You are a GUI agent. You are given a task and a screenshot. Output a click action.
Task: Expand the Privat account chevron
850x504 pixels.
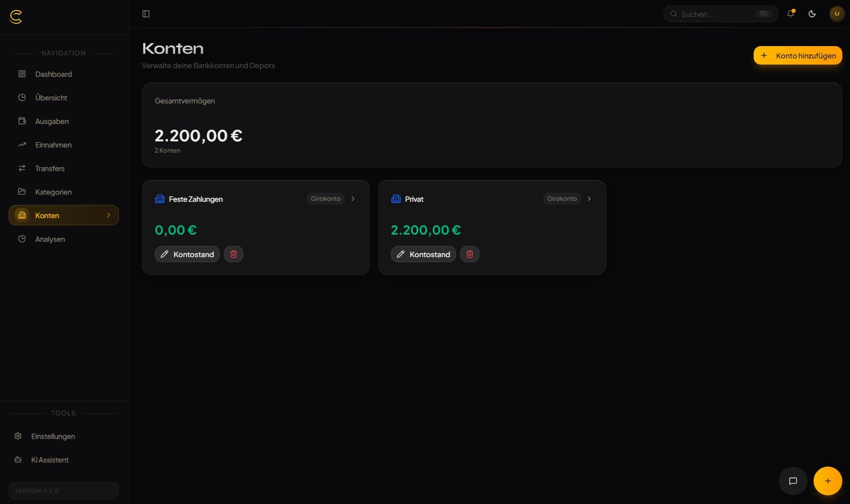click(x=589, y=199)
